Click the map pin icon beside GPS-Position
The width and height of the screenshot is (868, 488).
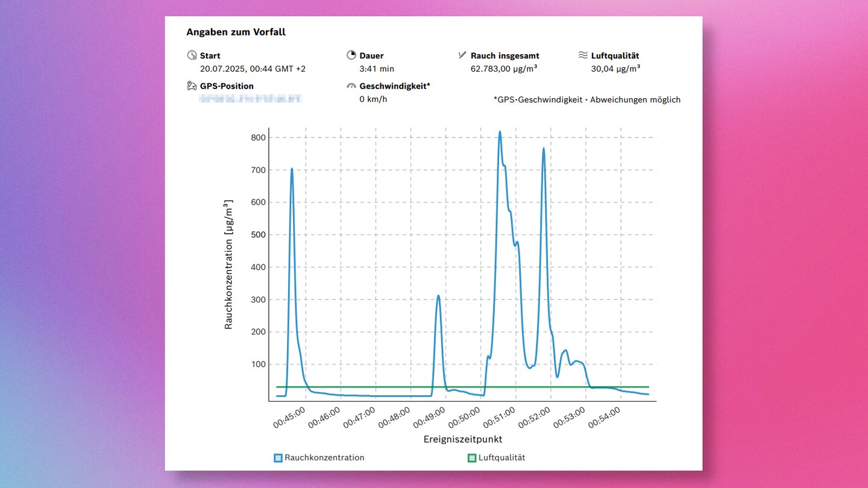point(192,86)
